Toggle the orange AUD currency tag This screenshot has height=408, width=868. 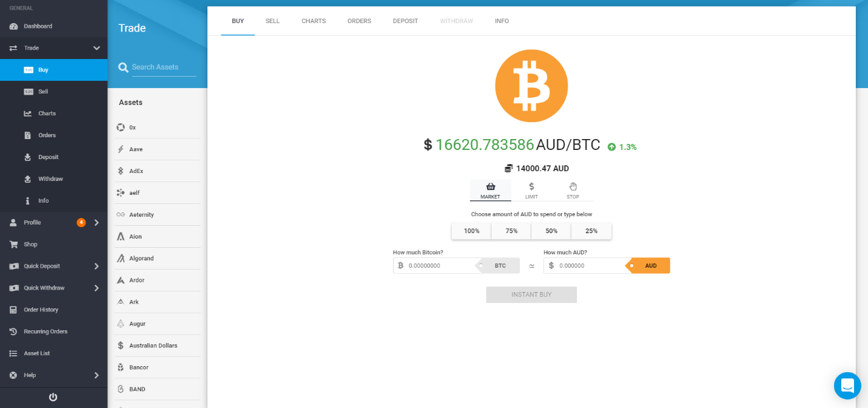(x=648, y=266)
